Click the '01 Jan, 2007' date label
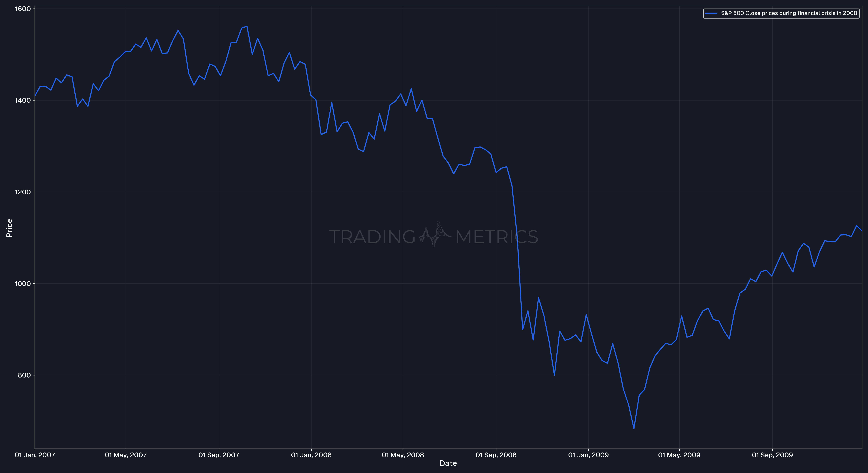The height and width of the screenshot is (473, 868). 35,455
